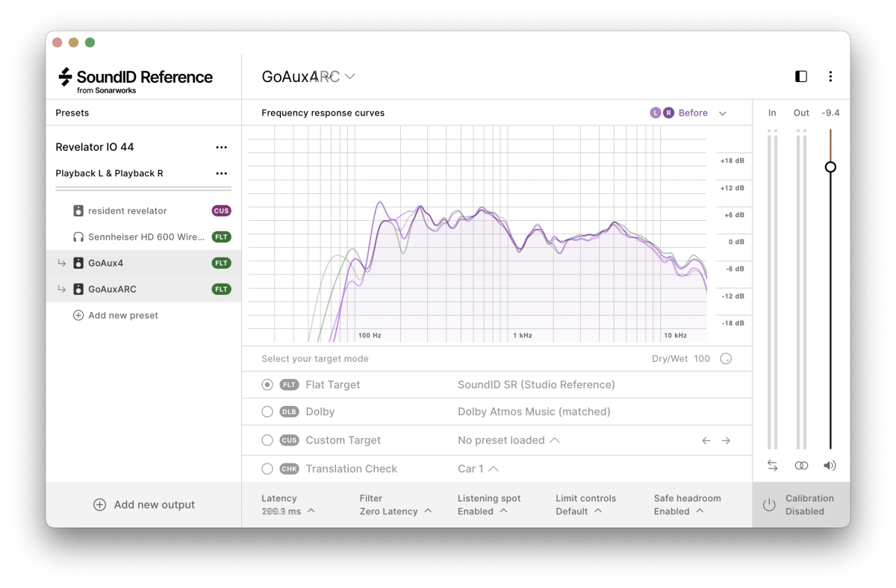Select the GoAuxARC preset in list

point(143,289)
